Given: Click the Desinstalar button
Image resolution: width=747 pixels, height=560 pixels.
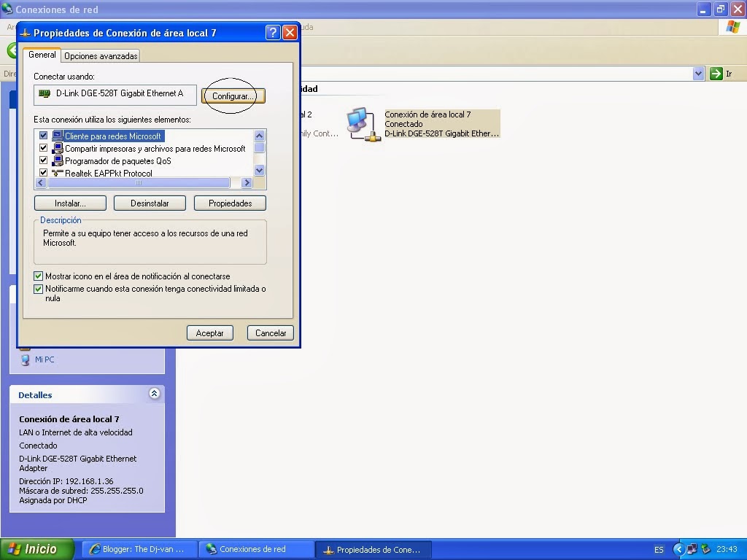Looking at the screenshot, I should pyautogui.click(x=150, y=203).
